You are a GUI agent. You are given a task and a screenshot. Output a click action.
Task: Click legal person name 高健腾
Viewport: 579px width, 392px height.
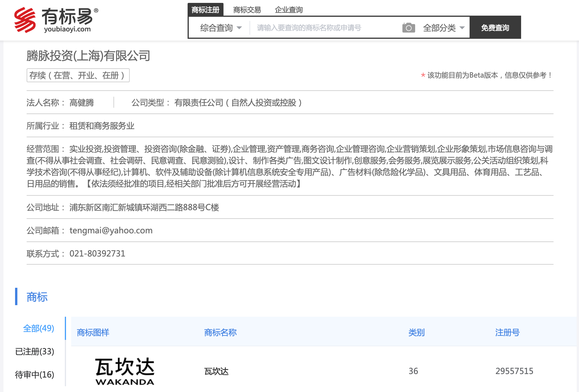tap(82, 102)
